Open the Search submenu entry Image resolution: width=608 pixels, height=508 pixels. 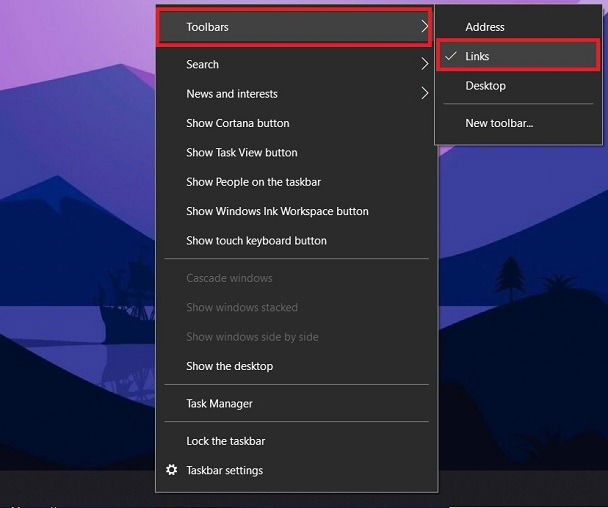point(297,64)
